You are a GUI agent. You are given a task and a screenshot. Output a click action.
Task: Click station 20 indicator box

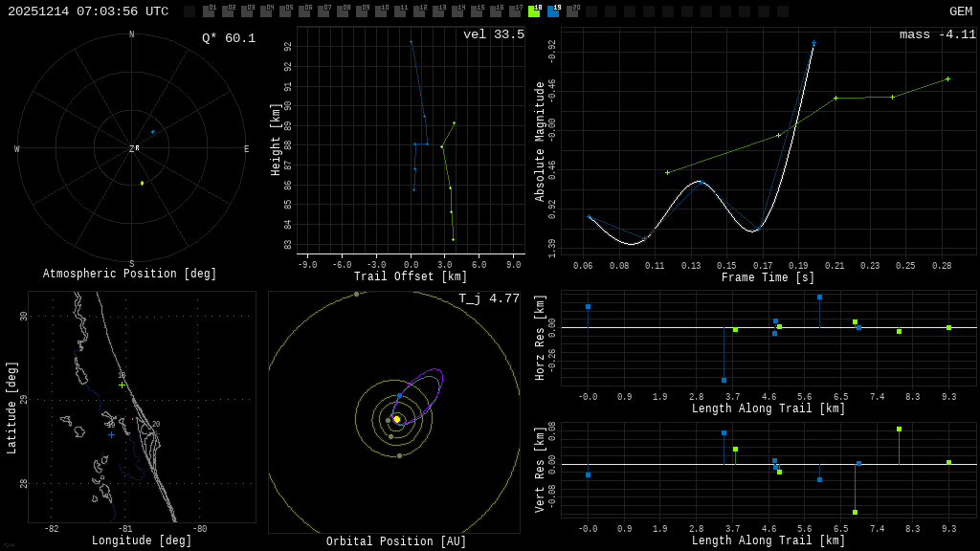click(572, 11)
